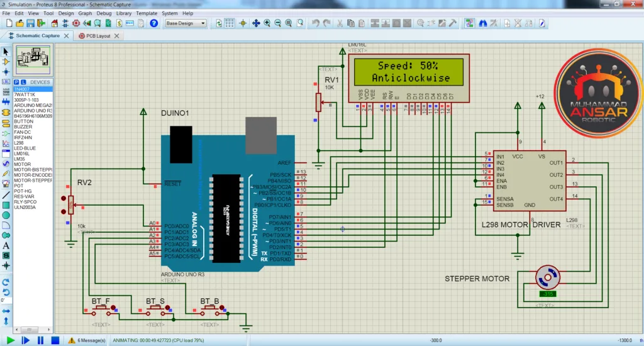Click the Redo arrow icon
Image resolution: width=644 pixels, height=346 pixels.
click(x=327, y=23)
